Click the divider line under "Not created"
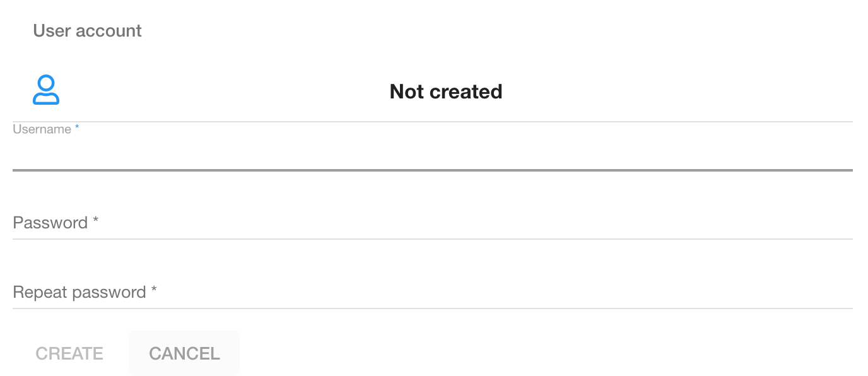This screenshot has height=376, width=868. coord(433,121)
